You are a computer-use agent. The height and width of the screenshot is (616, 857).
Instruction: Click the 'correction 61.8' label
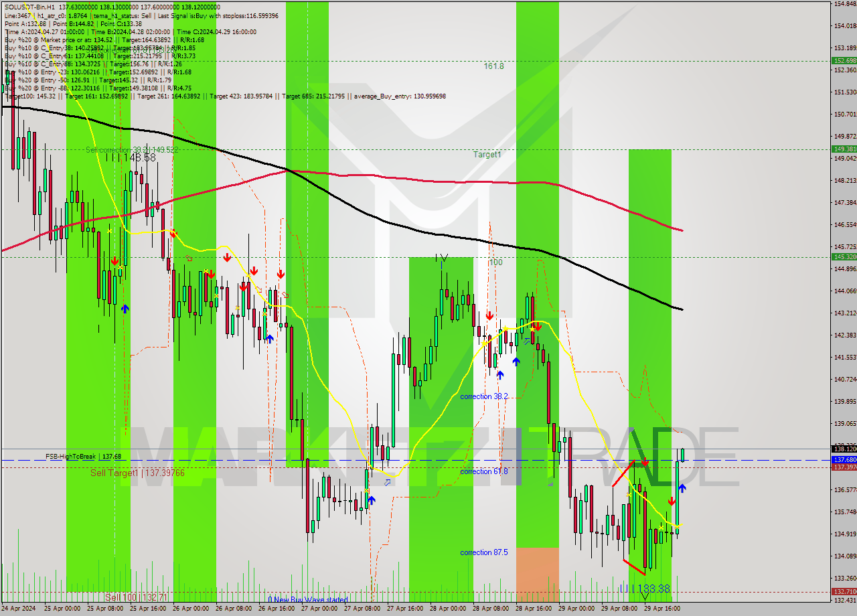(484, 471)
